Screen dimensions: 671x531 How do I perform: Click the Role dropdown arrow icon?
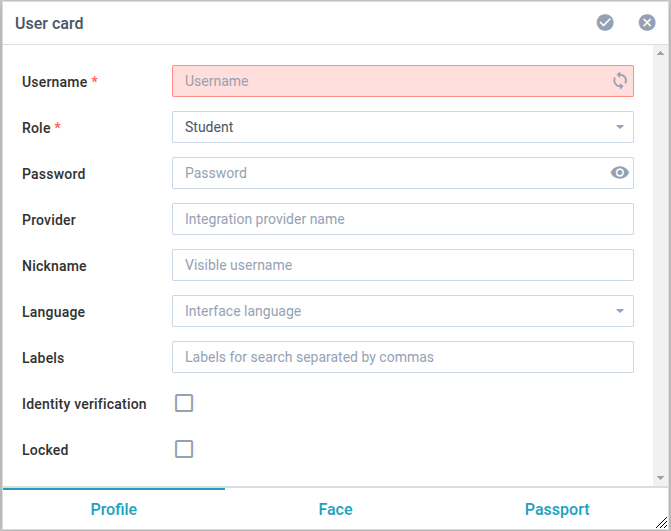tap(620, 127)
